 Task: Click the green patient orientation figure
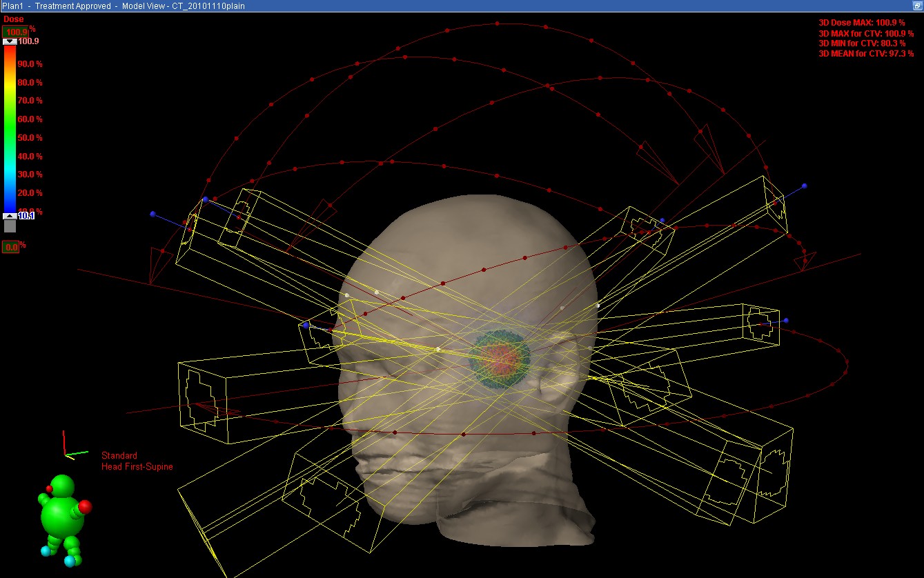point(63,519)
